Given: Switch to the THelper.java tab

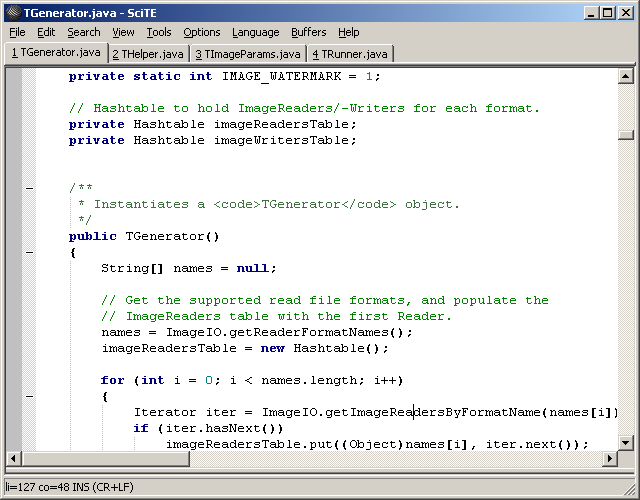Looking at the screenshot, I should tap(148, 54).
